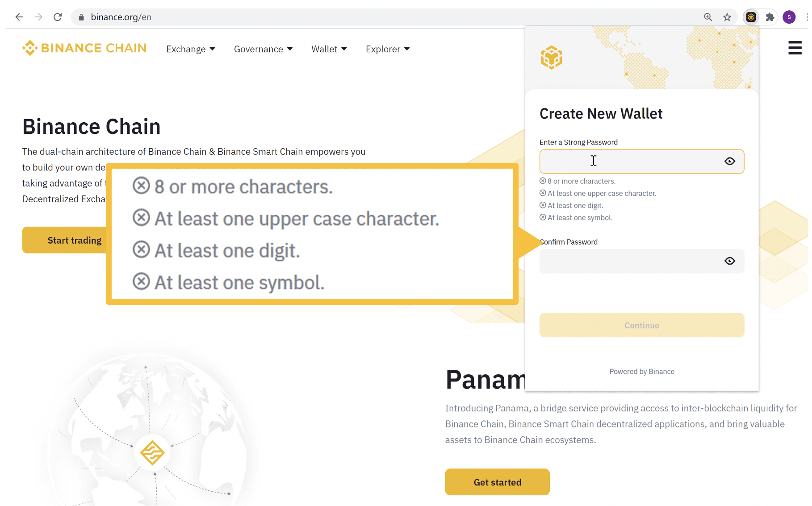Click the '8 or more characters.' requirement
The height and width of the screenshot is (506, 812).
[x=578, y=181]
